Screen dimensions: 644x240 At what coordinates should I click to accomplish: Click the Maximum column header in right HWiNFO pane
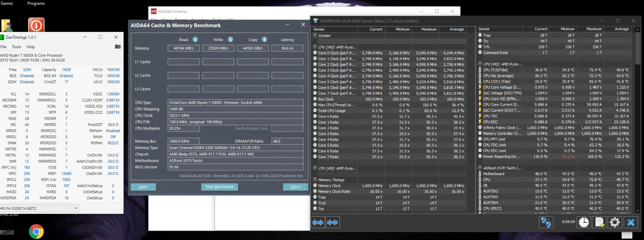pyautogui.click(x=590, y=29)
